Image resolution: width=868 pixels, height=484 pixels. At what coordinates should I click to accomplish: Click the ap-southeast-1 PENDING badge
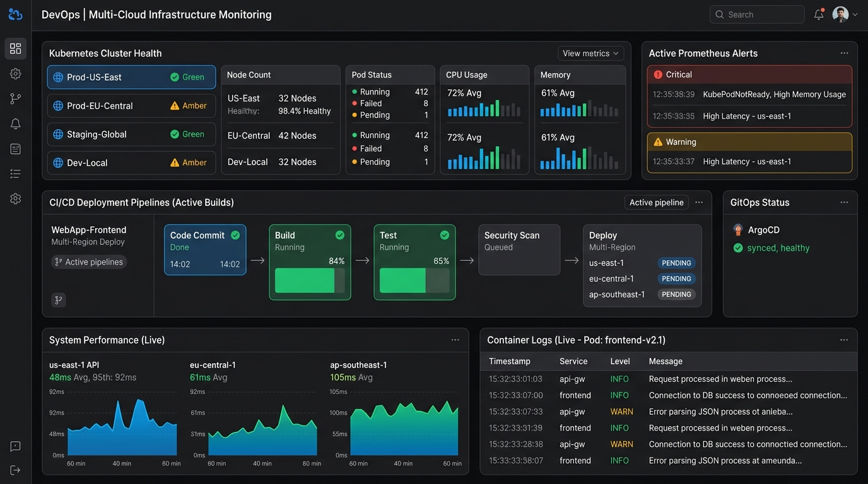[676, 294]
